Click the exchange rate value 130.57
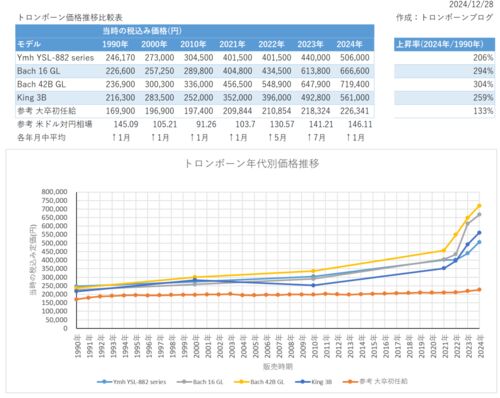This screenshot has height=398, width=500. pos(282,124)
